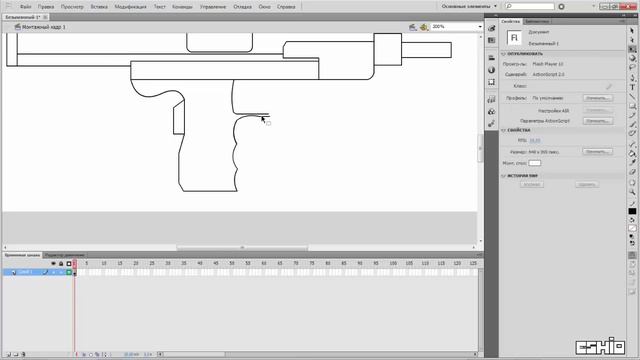Open the Insert (Вставка) menu
This screenshot has width=640, height=360.
coord(99,7)
